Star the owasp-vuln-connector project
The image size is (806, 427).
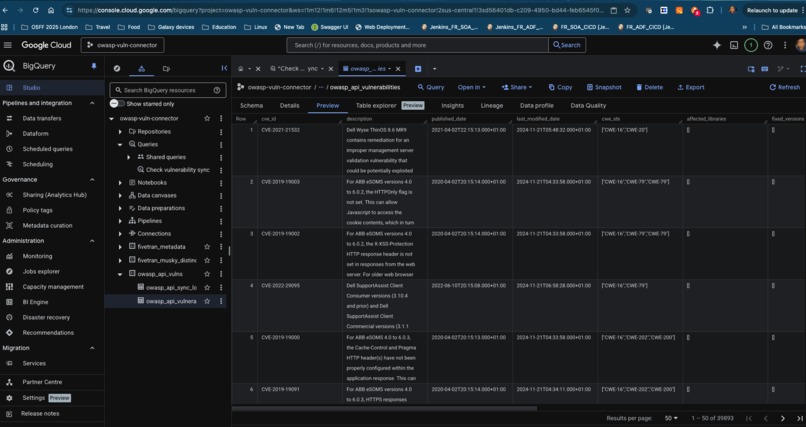tap(207, 118)
